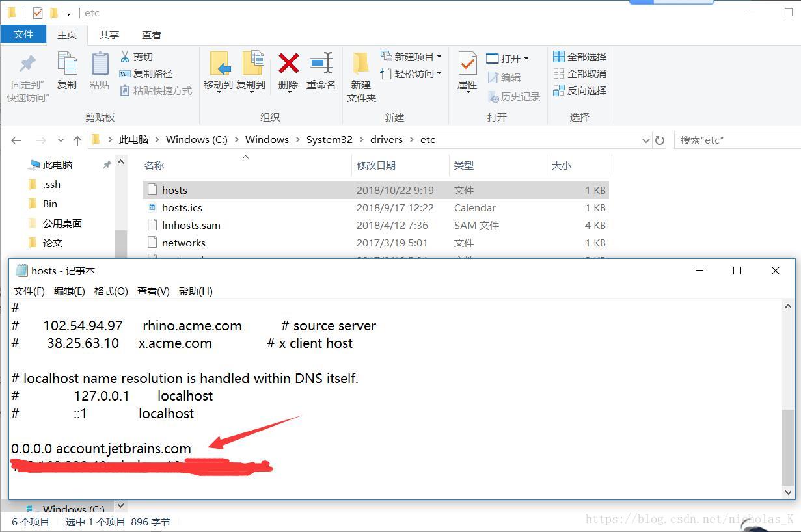Click drivers in the address path
Screen dimensions: 801x532
pos(387,140)
